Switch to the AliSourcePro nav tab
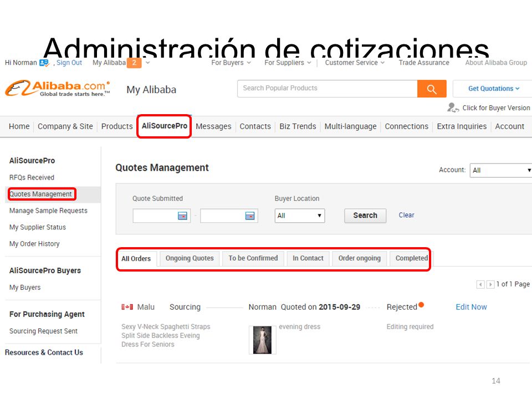 [x=164, y=126]
